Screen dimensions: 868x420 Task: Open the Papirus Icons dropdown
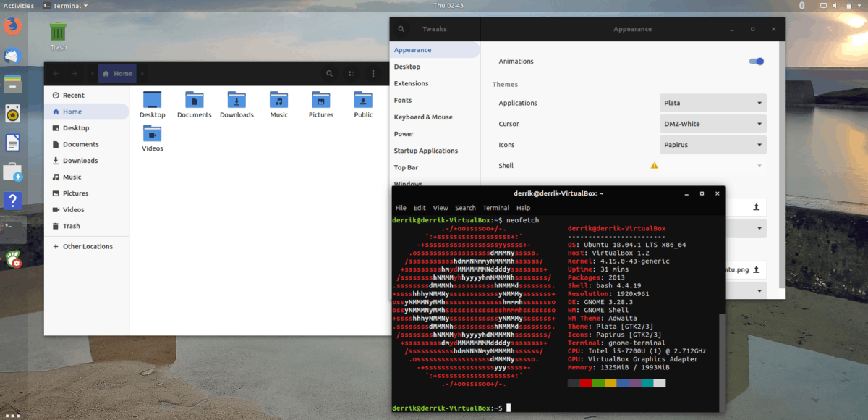pos(712,145)
